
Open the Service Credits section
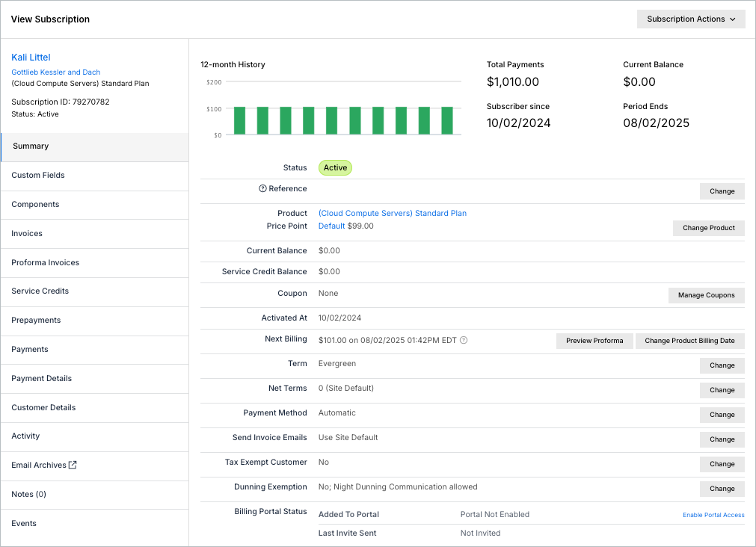pyautogui.click(x=95, y=291)
